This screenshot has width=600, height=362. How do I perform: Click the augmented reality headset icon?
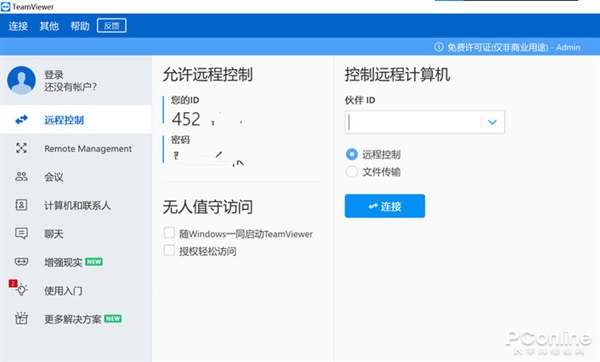[x=21, y=262]
